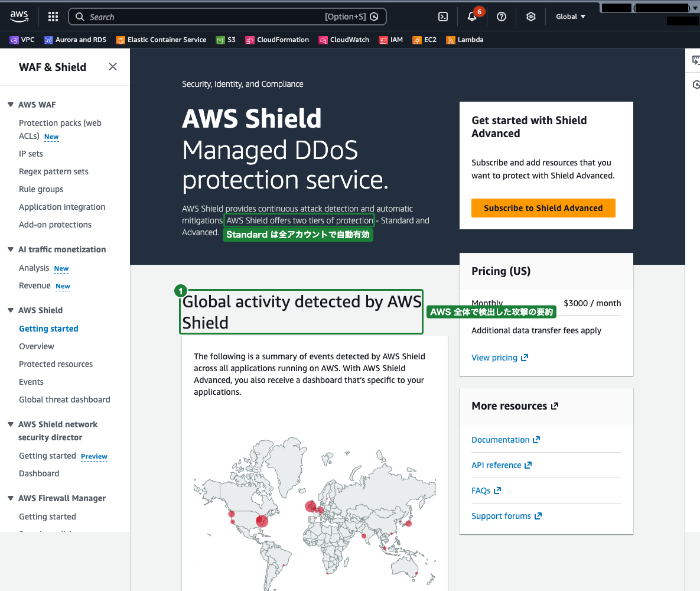Open the help question mark menu
This screenshot has height=591, width=700.
502,17
